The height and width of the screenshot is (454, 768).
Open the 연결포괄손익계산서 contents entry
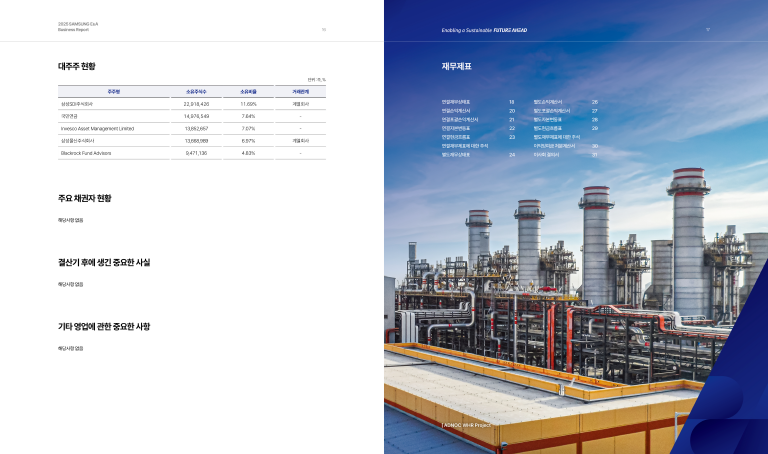(x=459, y=120)
